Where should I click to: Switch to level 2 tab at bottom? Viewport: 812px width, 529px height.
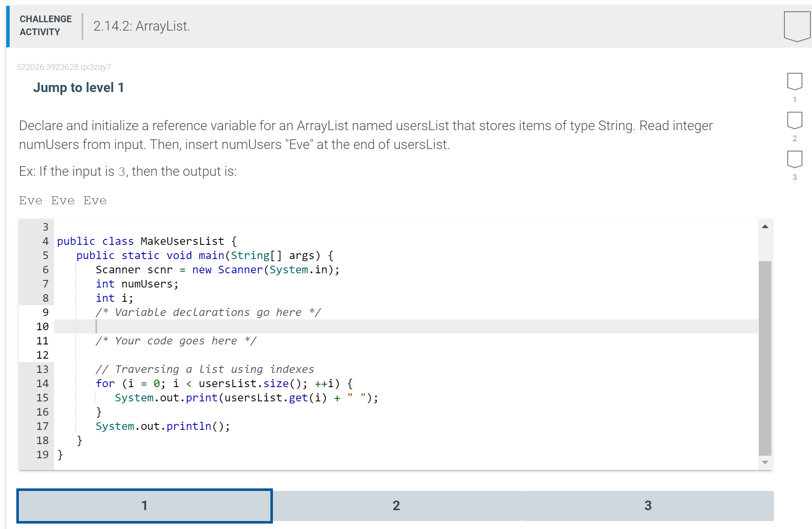click(396, 506)
